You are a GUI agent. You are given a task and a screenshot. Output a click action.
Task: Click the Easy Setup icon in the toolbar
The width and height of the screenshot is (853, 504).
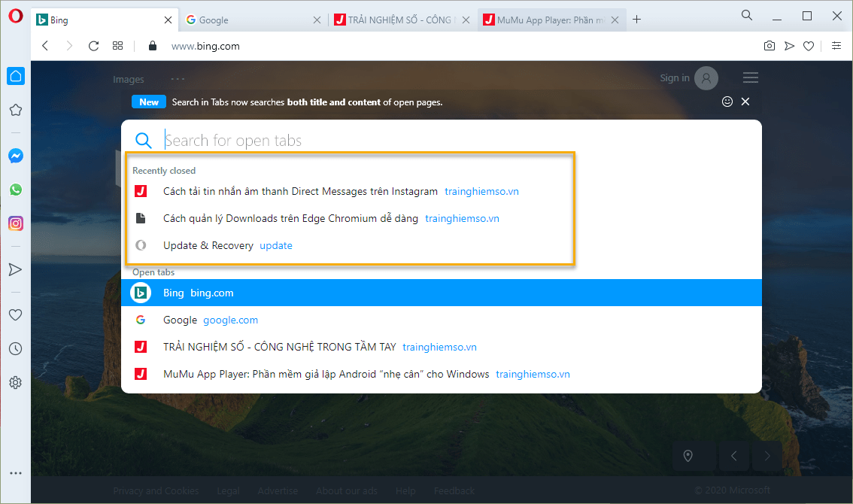click(x=836, y=46)
